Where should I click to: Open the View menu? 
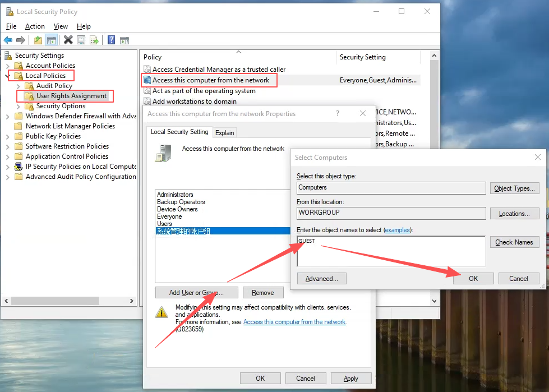(61, 26)
